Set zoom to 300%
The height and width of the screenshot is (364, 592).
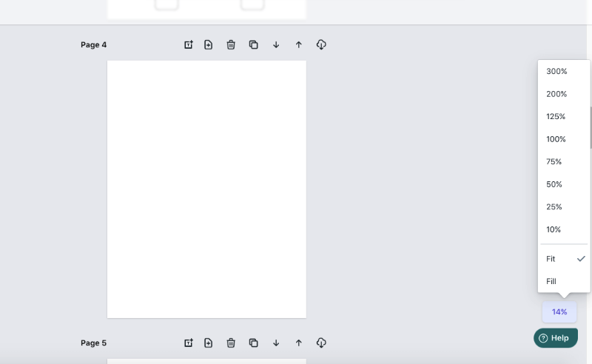tap(564, 71)
